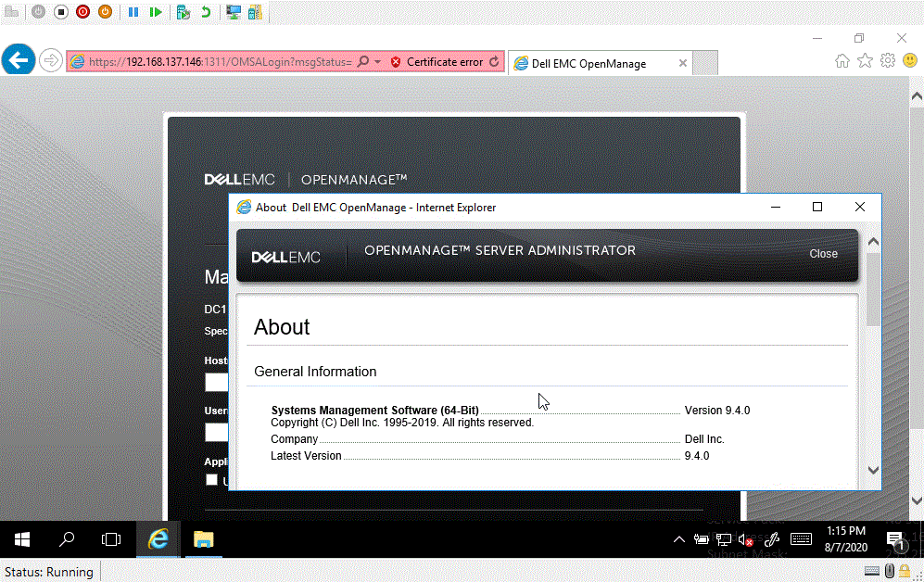Image resolution: width=924 pixels, height=582 pixels.
Task: Close the About dialog with the Close button
Action: click(823, 252)
